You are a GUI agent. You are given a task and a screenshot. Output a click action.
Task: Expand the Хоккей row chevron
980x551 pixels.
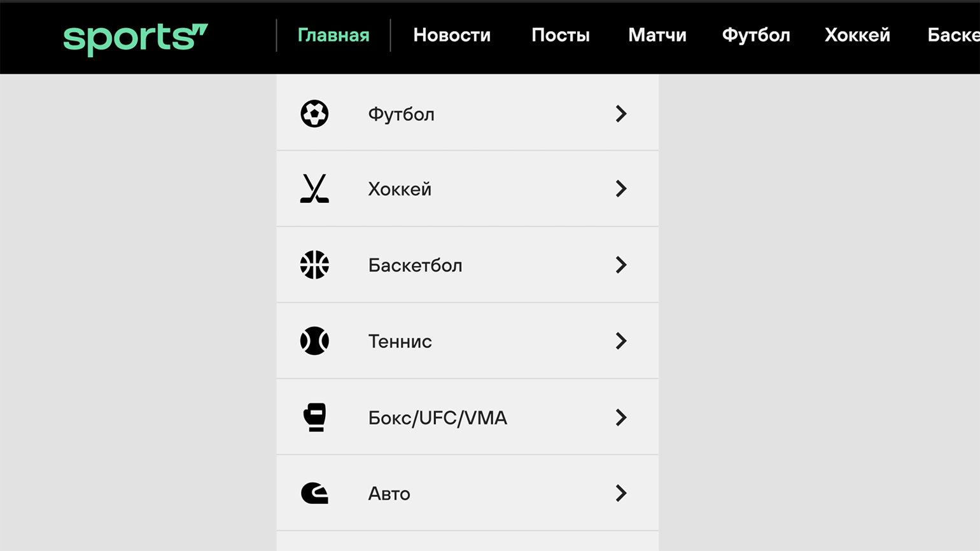point(621,189)
